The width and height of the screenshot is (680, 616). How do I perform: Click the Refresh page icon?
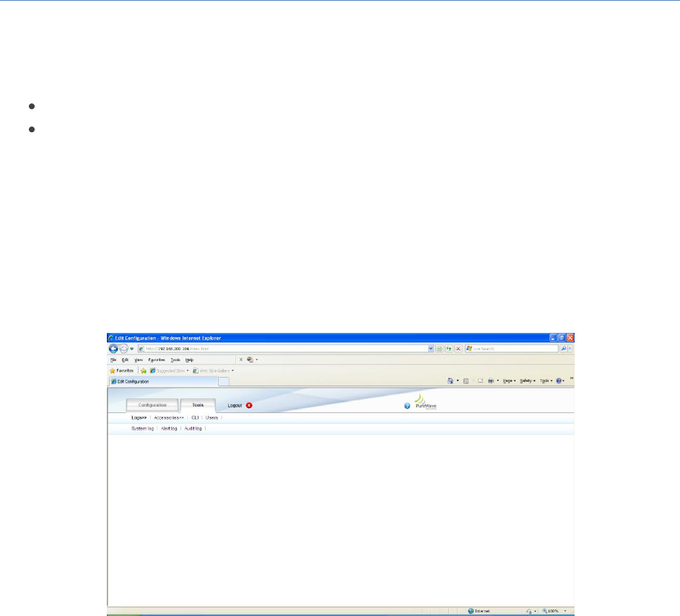coord(449,349)
